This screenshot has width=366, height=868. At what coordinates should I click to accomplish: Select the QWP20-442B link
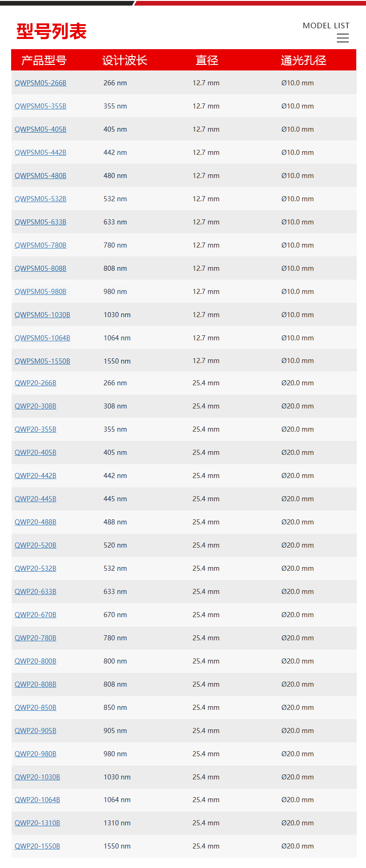point(35,476)
